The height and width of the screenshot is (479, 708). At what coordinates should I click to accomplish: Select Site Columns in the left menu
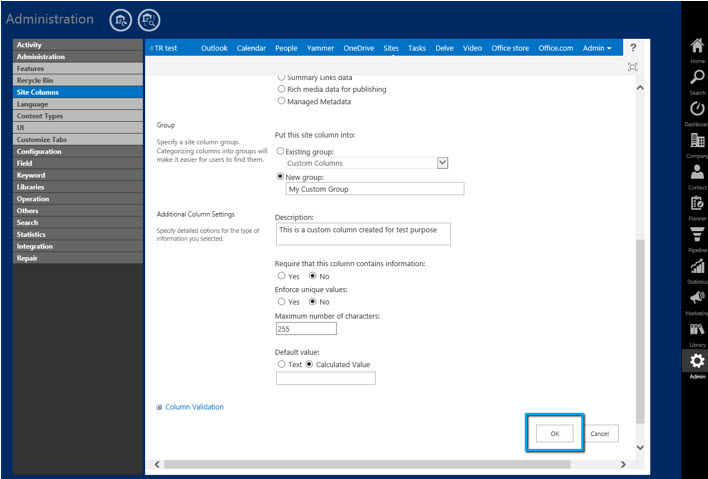click(78, 92)
